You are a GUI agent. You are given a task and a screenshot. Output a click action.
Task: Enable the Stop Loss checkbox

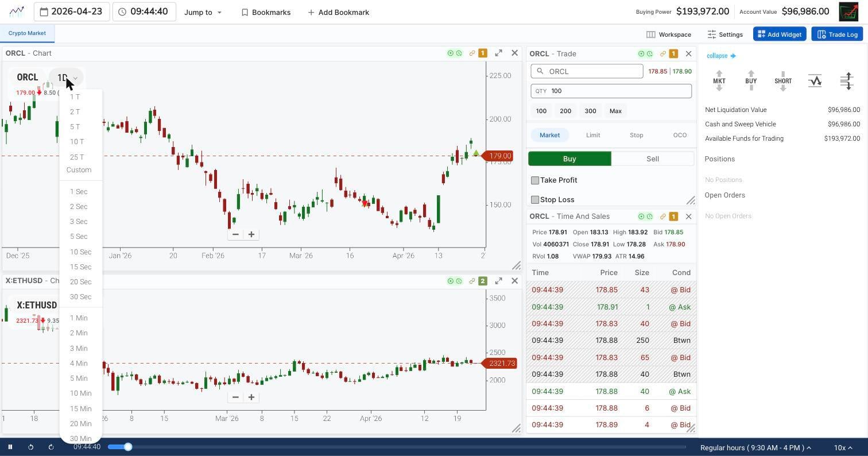(535, 200)
